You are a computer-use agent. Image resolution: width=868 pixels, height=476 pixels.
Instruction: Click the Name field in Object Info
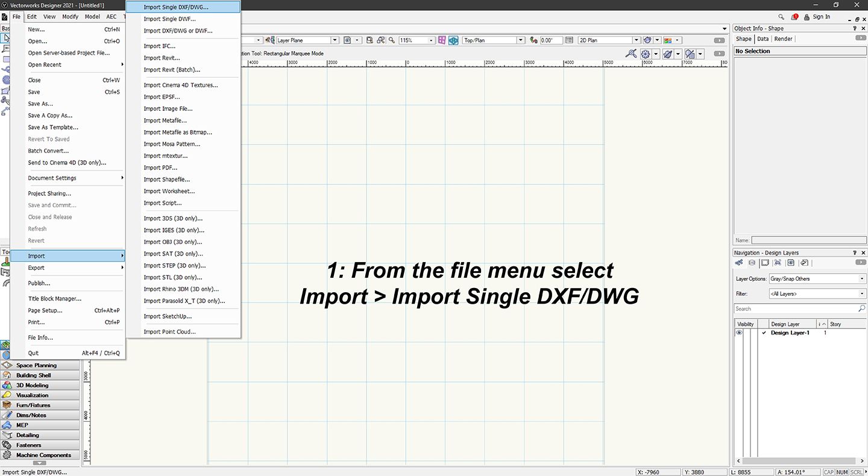(808, 240)
